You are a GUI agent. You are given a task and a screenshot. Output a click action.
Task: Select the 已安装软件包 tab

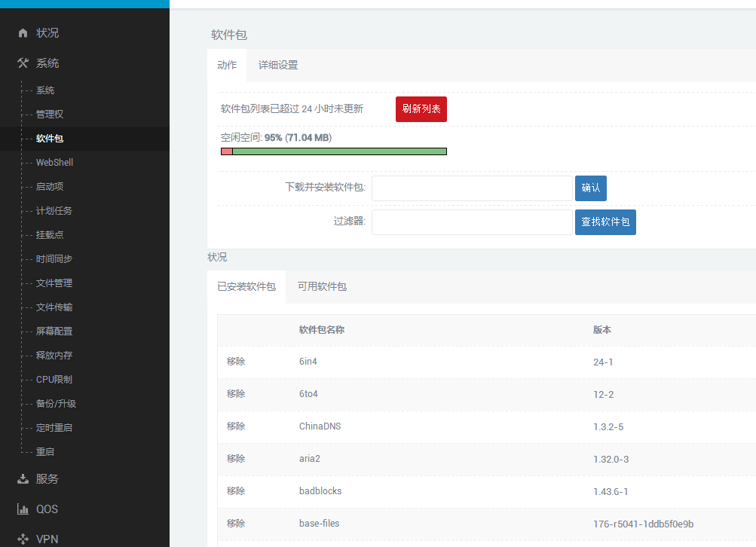point(246,287)
